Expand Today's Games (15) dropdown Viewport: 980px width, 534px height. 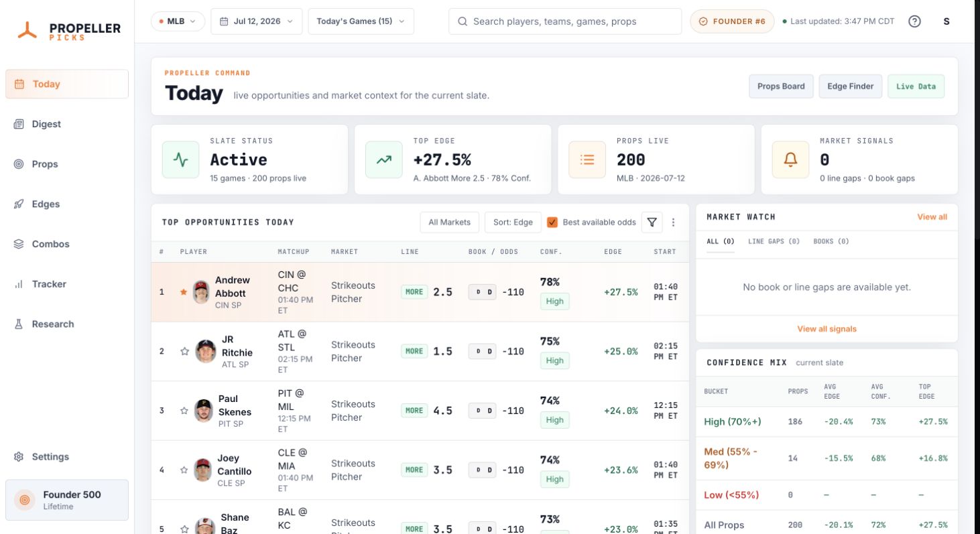361,21
